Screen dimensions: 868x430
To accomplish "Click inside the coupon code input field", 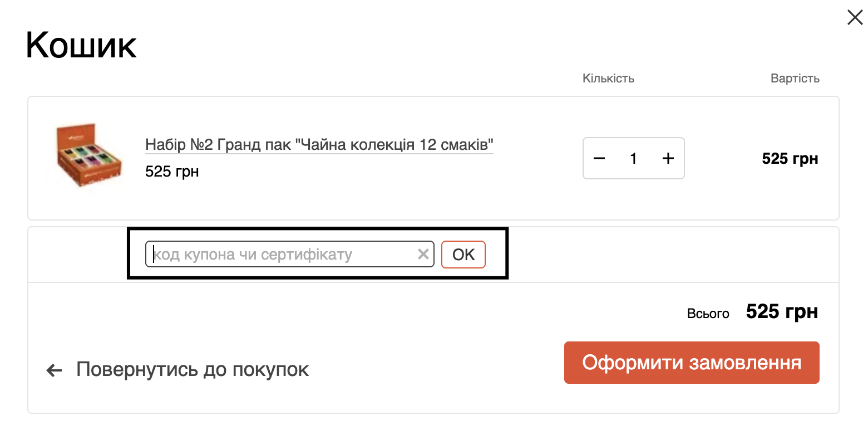I will 278,254.
